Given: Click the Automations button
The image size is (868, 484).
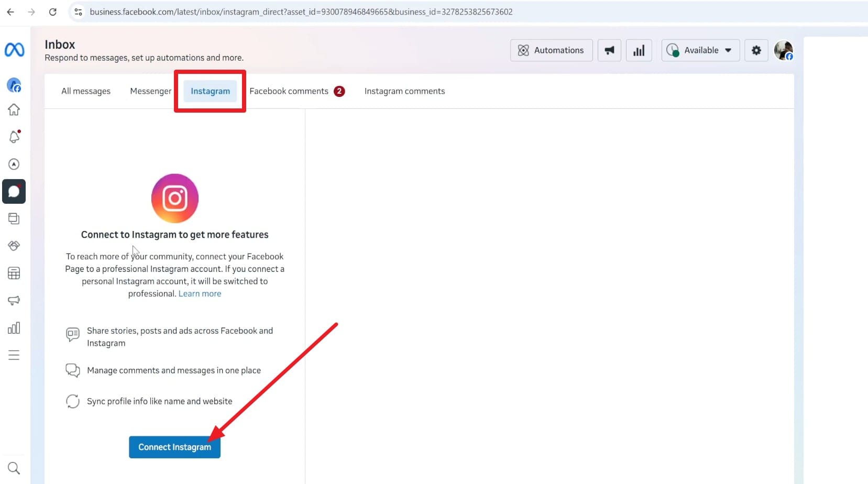Looking at the screenshot, I should coord(551,50).
